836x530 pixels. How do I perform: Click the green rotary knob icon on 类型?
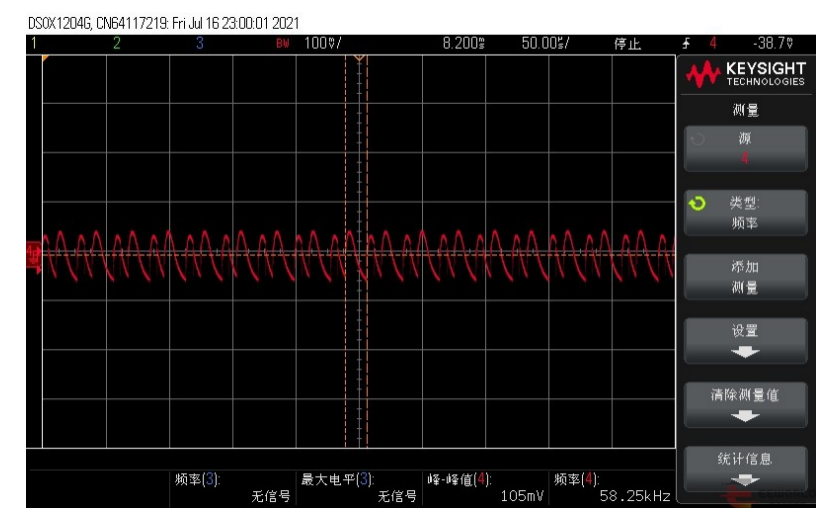(697, 203)
